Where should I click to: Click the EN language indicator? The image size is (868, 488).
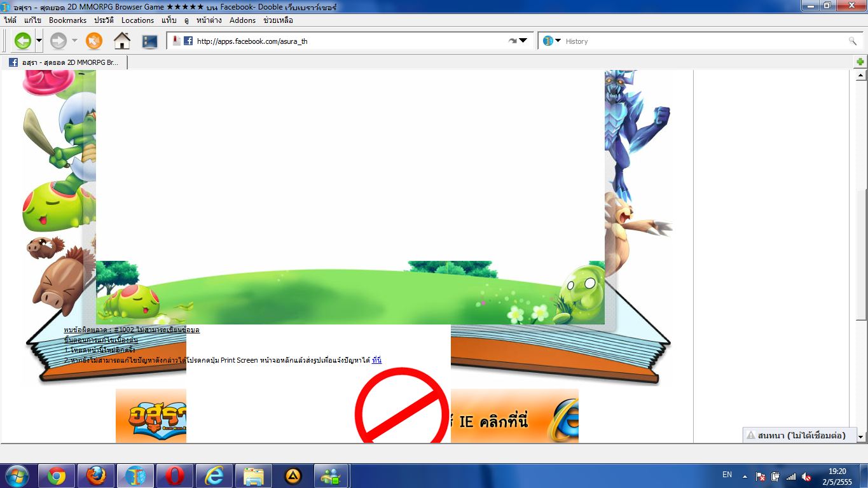tap(727, 475)
